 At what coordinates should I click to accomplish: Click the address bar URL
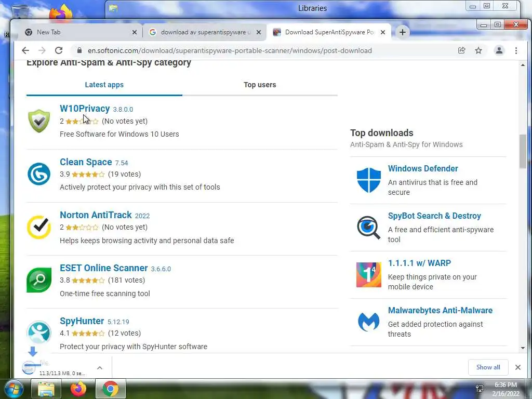click(230, 50)
